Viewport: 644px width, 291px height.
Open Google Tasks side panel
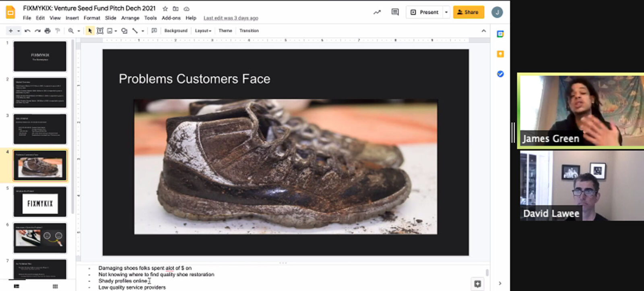tap(500, 74)
